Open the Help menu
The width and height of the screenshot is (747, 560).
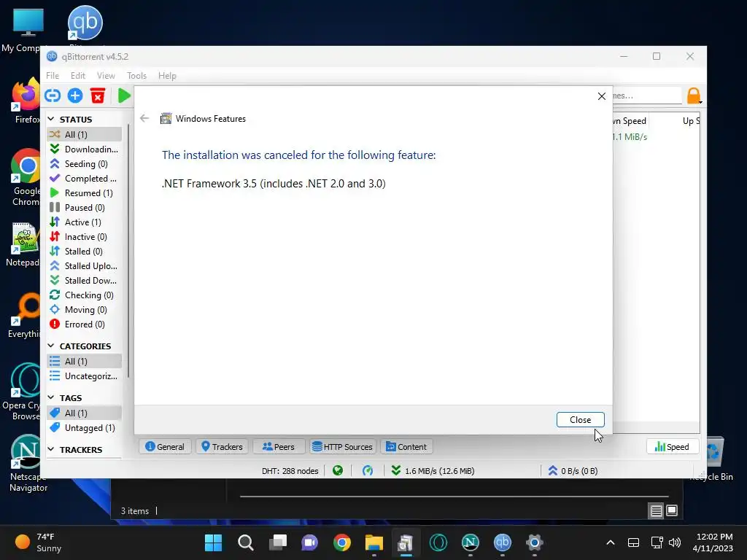[x=167, y=76]
